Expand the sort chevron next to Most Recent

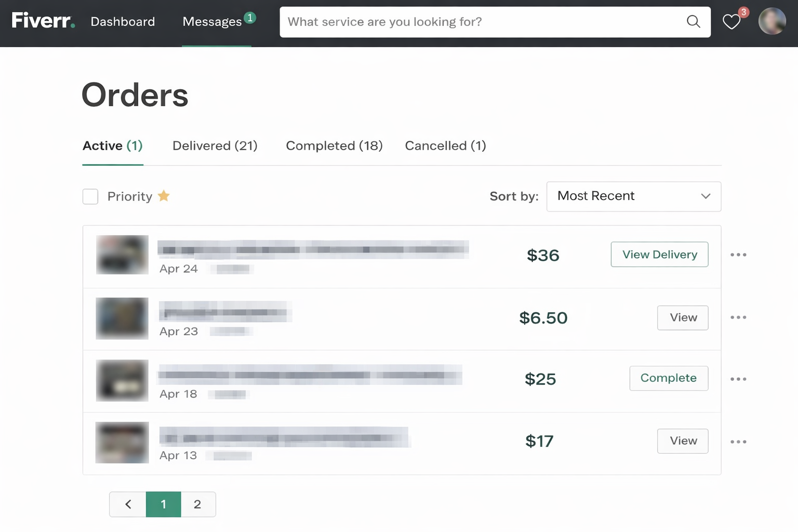coord(706,196)
